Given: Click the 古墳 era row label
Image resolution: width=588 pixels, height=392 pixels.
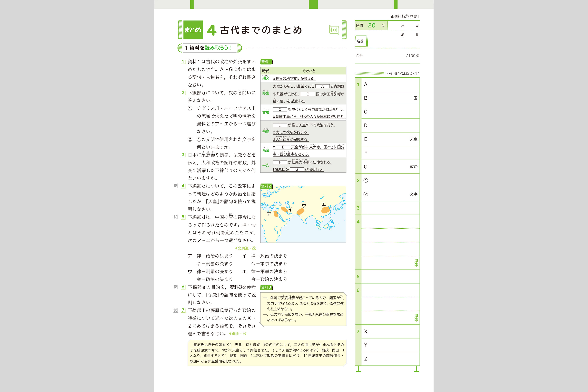Looking at the screenshot, I should pyautogui.click(x=266, y=112).
